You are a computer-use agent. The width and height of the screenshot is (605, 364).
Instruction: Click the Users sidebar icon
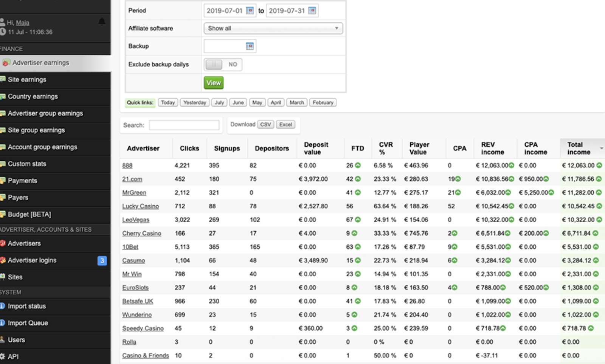pyautogui.click(x=2, y=339)
